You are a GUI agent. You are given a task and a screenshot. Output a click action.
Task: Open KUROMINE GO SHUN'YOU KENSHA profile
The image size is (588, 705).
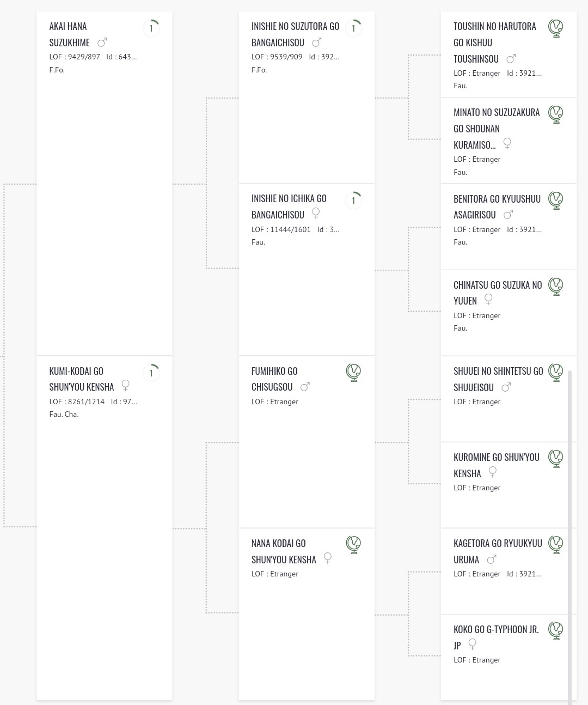click(x=497, y=465)
